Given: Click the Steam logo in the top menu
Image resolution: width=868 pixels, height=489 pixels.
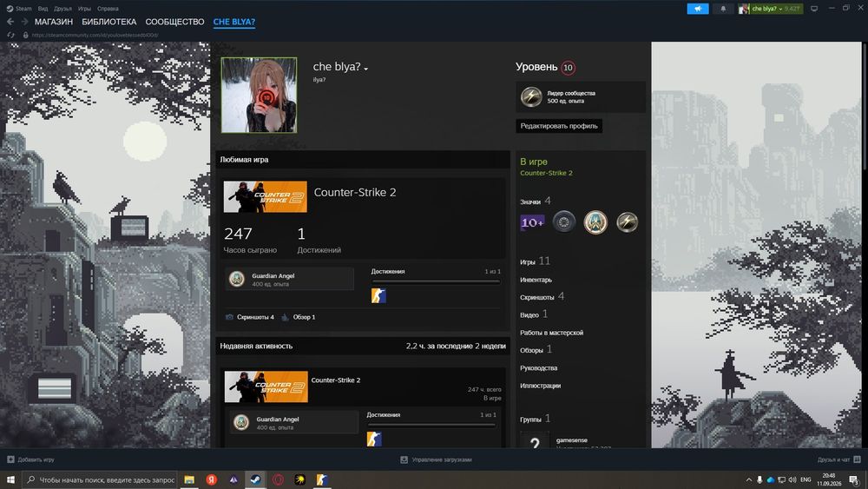Looking at the screenshot, I should [10, 9].
